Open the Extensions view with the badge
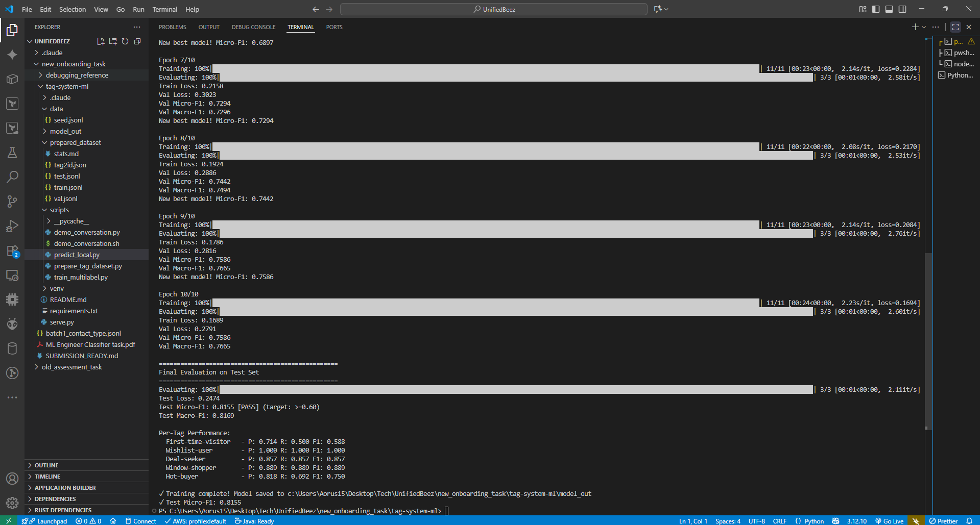The width and height of the screenshot is (980, 525). [12, 251]
